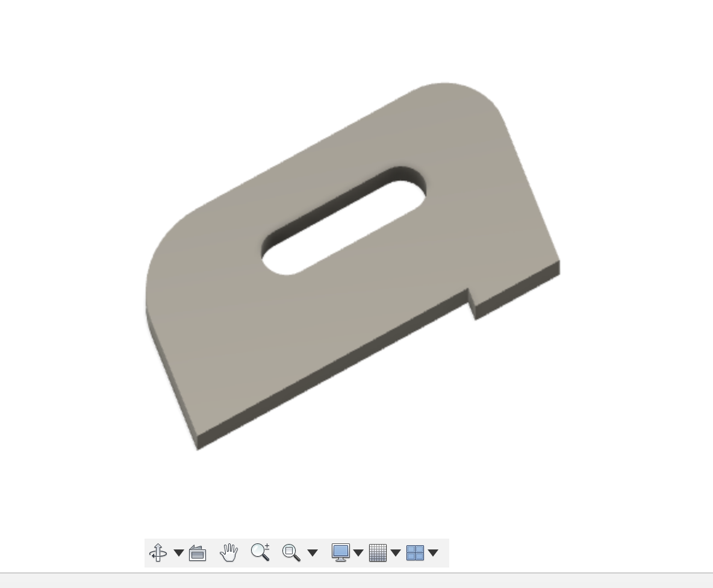This screenshot has width=713, height=588.
Task: Open Display Settings monitor icon
Action: coord(341,552)
